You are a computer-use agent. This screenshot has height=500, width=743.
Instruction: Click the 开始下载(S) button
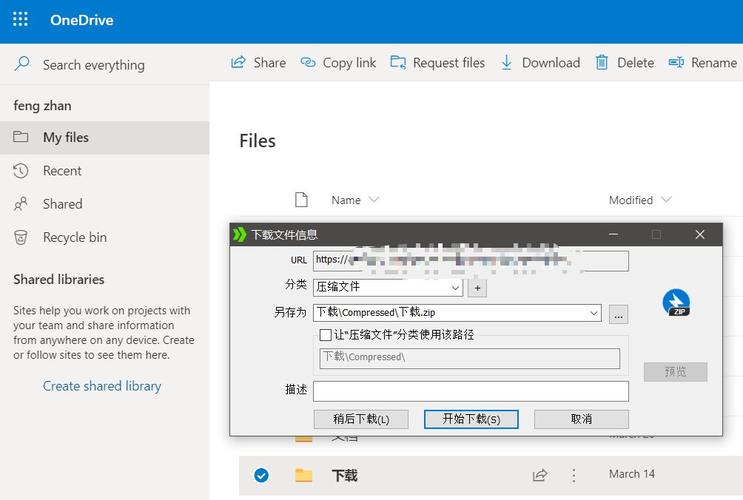(x=471, y=419)
